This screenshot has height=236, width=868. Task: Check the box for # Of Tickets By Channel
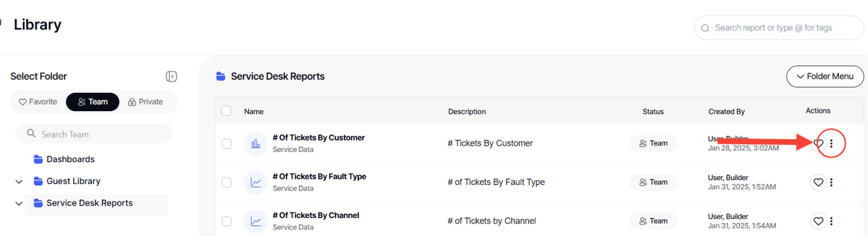pyautogui.click(x=226, y=220)
